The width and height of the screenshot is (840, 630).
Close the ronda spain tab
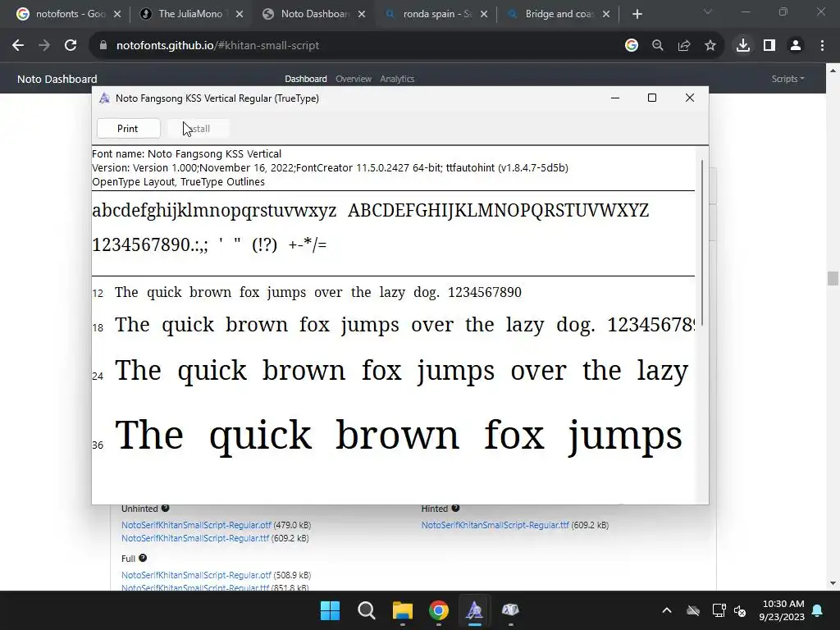click(484, 14)
